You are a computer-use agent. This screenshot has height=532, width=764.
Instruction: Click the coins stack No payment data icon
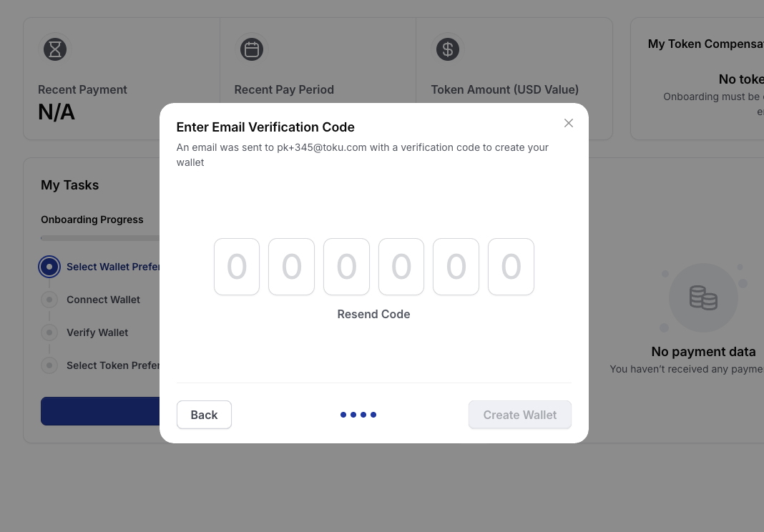click(x=703, y=297)
